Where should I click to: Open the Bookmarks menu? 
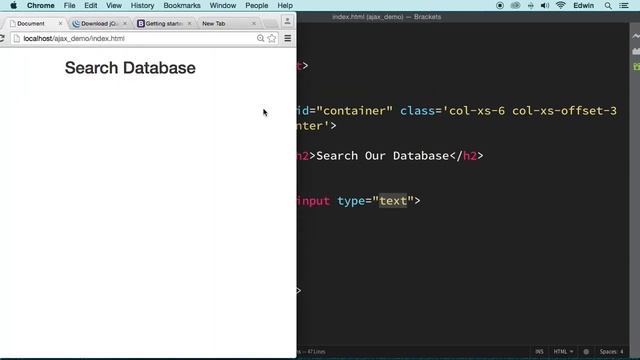click(x=182, y=5)
